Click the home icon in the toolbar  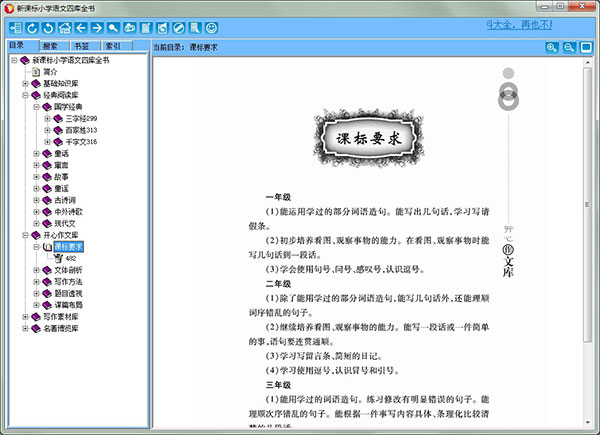tap(65, 27)
